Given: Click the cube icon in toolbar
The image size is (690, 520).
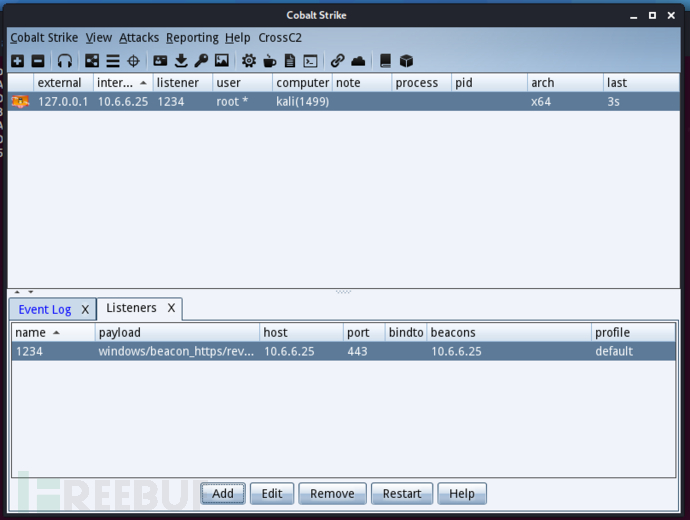Looking at the screenshot, I should point(406,61).
